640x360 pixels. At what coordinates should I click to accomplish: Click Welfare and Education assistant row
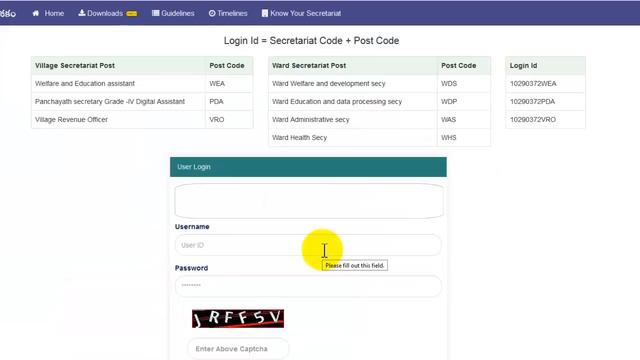[x=142, y=83]
